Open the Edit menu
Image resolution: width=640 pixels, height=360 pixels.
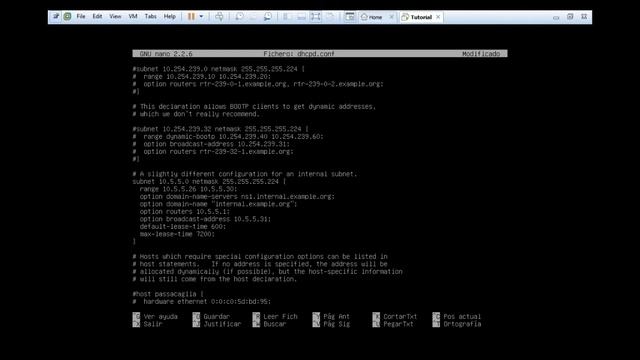coord(97,17)
